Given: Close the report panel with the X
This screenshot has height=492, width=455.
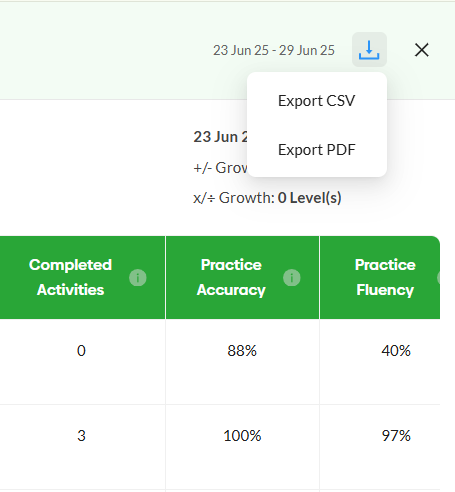Looking at the screenshot, I should tap(422, 50).
